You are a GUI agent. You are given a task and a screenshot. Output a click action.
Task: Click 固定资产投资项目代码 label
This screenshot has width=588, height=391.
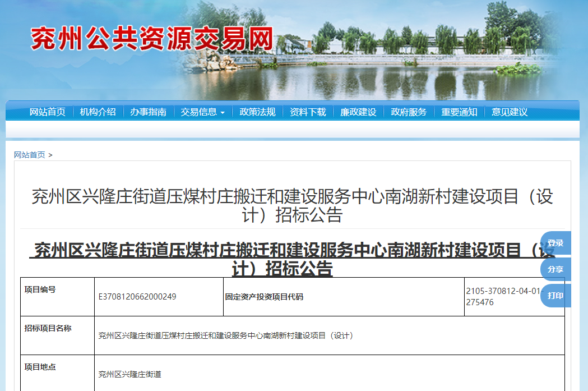(264, 297)
